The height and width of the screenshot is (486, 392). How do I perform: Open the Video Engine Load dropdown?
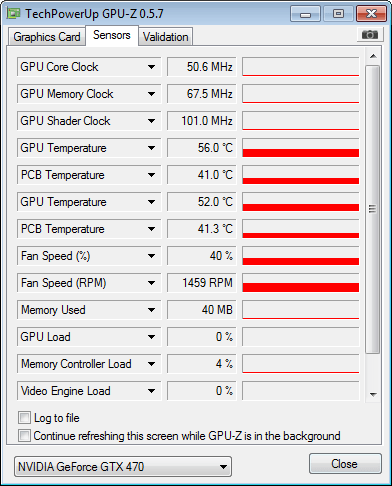[151, 391]
